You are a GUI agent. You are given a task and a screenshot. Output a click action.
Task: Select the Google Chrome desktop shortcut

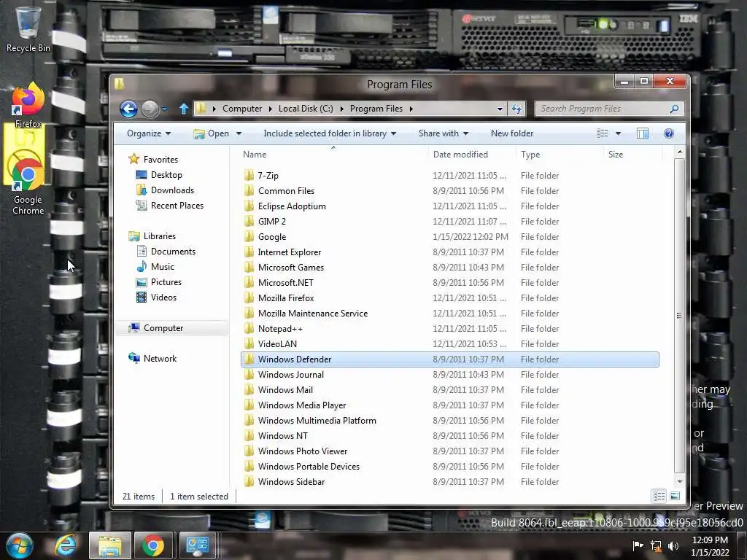coord(28,187)
